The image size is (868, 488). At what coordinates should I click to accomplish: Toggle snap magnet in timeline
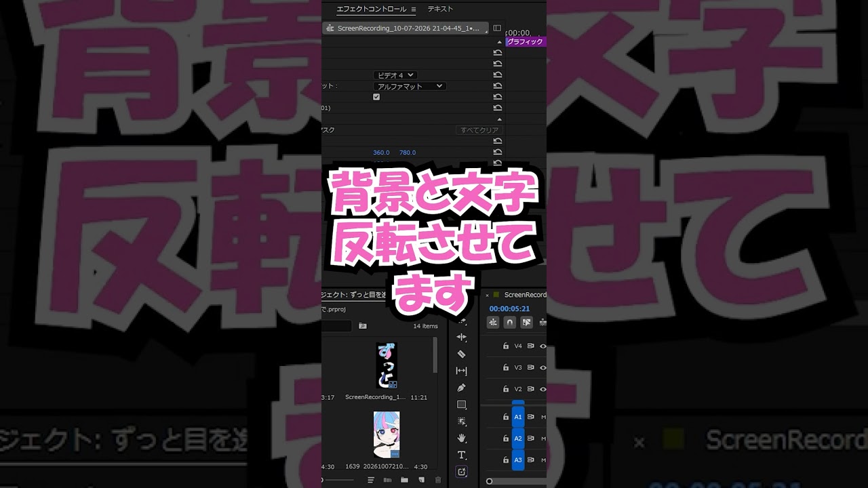[x=510, y=323]
